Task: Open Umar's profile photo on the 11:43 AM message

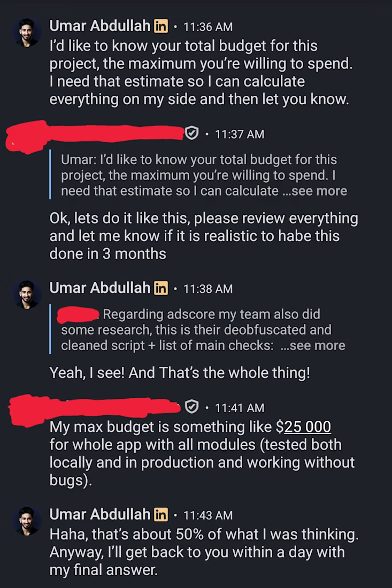Action: point(27,521)
